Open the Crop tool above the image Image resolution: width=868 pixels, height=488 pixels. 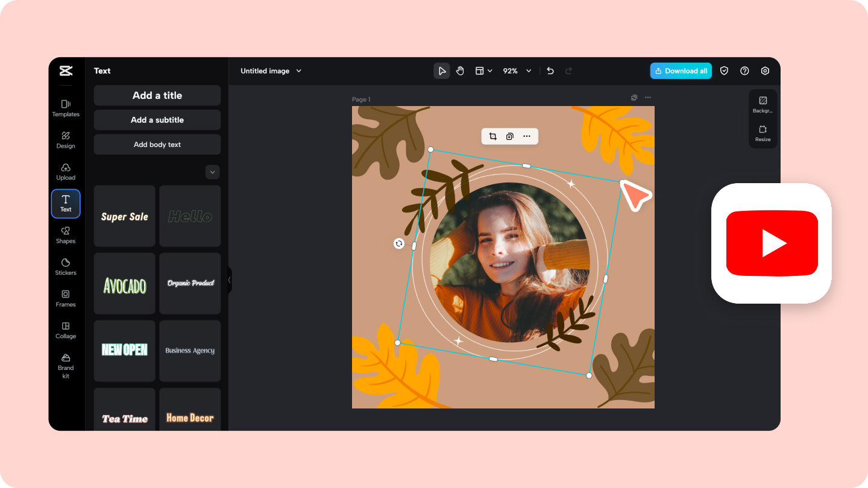pos(492,136)
